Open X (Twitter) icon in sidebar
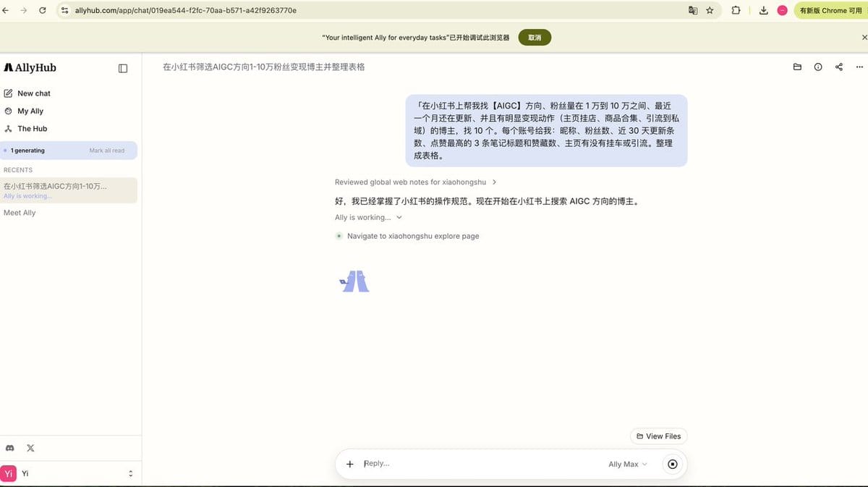The width and height of the screenshot is (868, 487). tap(30, 449)
